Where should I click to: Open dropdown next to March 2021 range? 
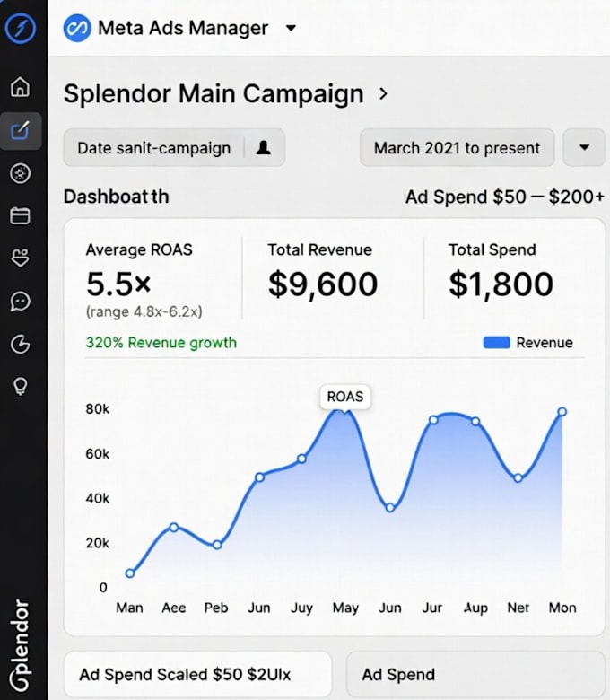pos(584,147)
